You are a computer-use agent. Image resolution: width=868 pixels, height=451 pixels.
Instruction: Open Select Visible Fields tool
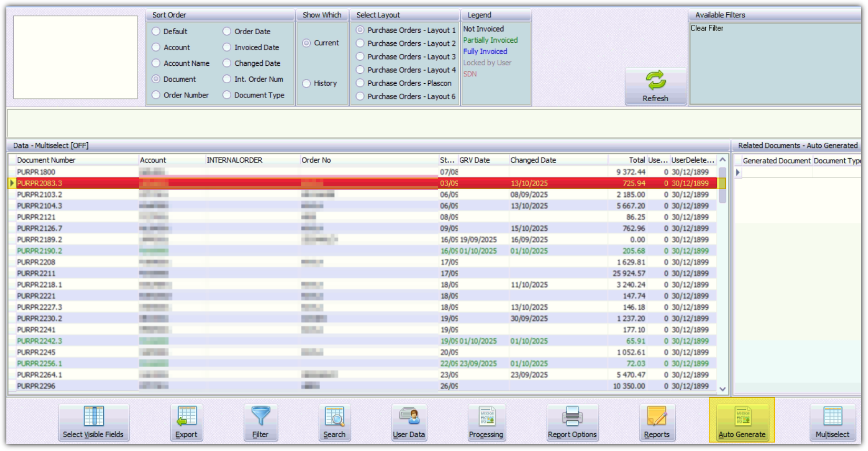tap(93, 423)
